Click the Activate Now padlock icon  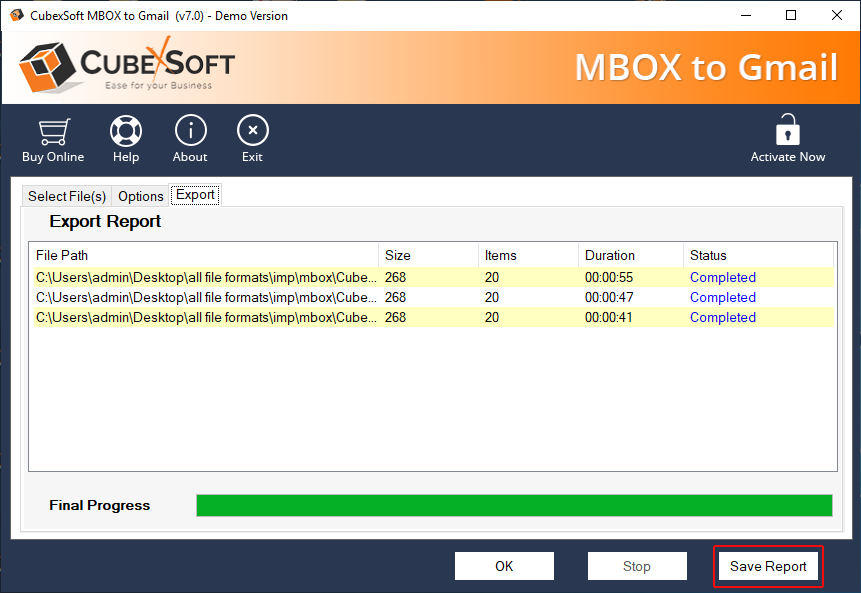[x=788, y=131]
